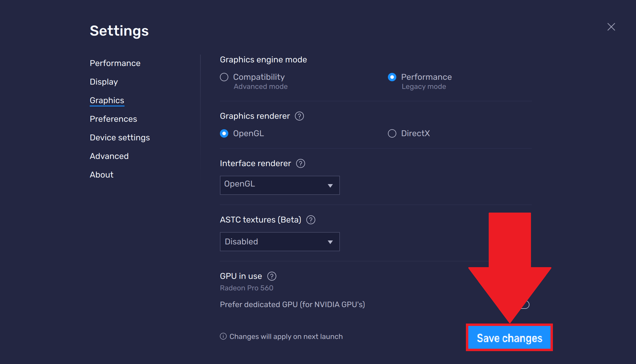Image resolution: width=636 pixels, height=364 pixels.
Task: Select the Performance graphics engine mode
Action: point(392,77)
